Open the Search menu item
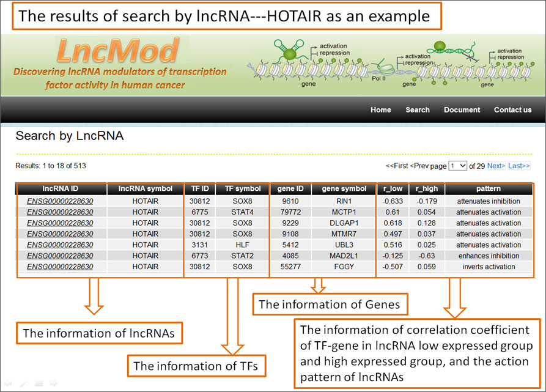This screenshot has width=546, height=392. (x=418, y=110)
